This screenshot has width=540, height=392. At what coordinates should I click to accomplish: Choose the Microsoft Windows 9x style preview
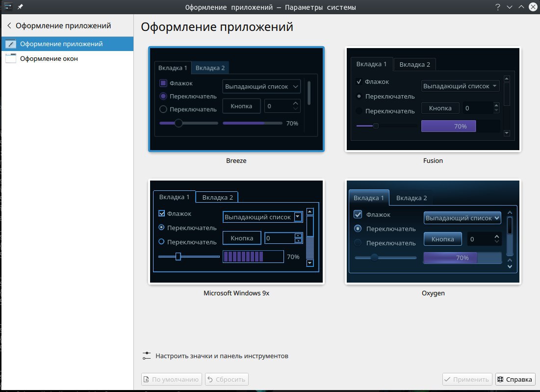click(x=236, y=232)
